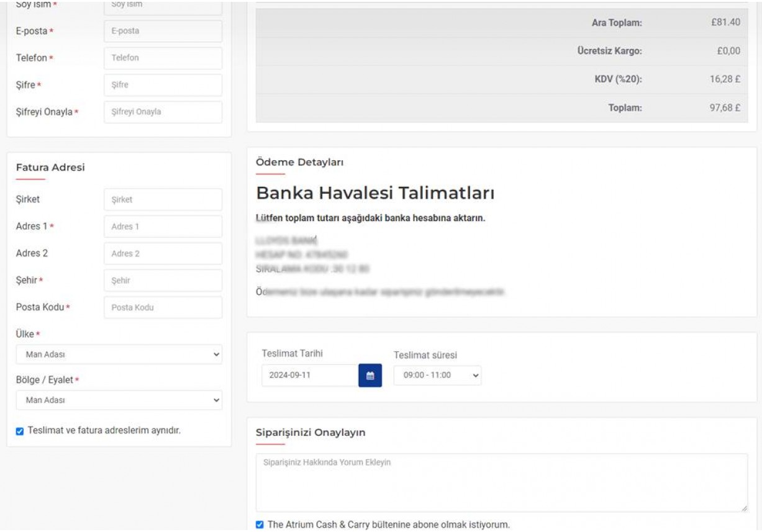Viewport: 762px width, 532px height.
Task: Uncheck the Atrium Cash & Carry newsletter subscription
Action: pos(260,525)
